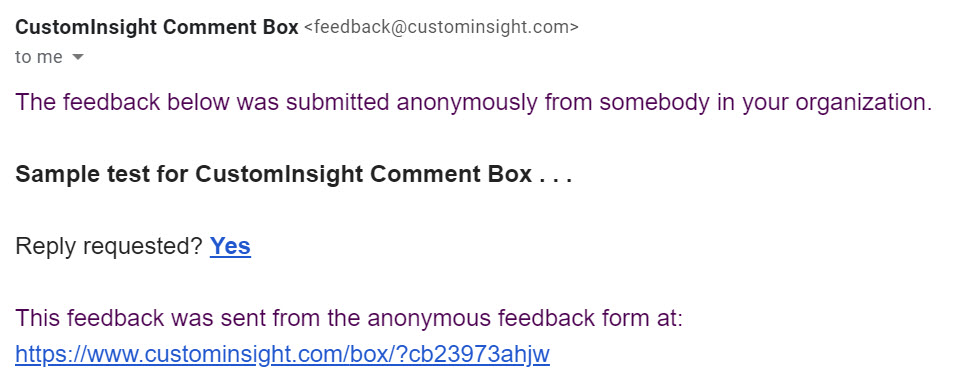
Task: Expand recipient details arrow beside "to me"
Action: tap(77, 57)
